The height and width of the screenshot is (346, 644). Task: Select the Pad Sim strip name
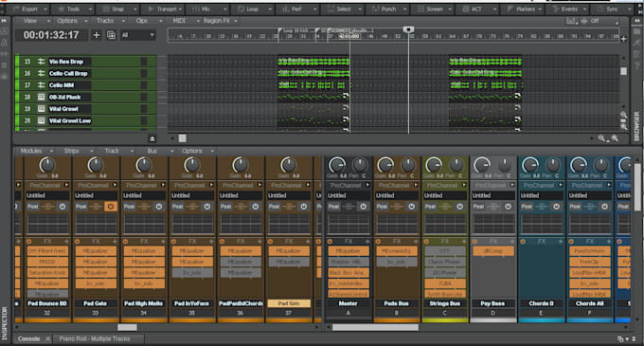point(289,303)
